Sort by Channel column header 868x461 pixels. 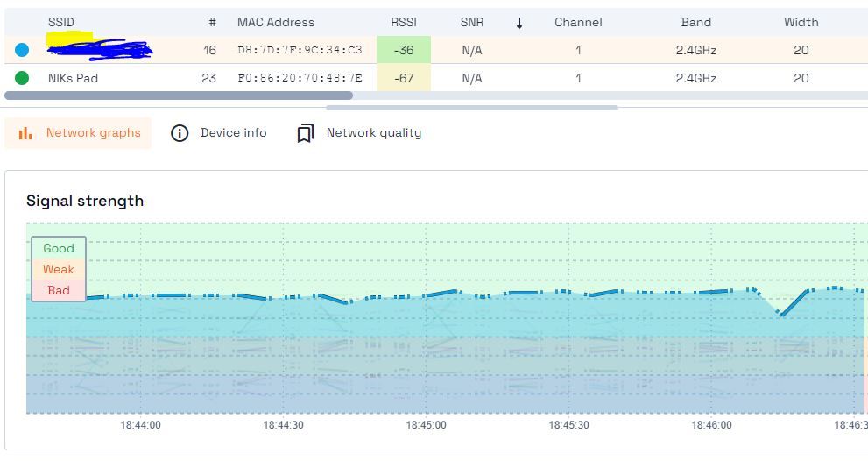(x=577, y=23)
